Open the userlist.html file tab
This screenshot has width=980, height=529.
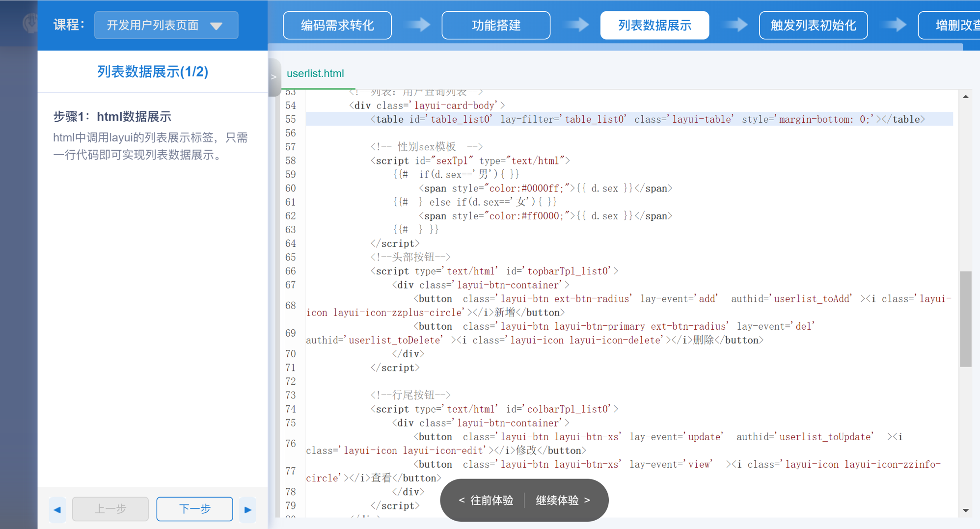pyautogui.click(x=315, y=74)
